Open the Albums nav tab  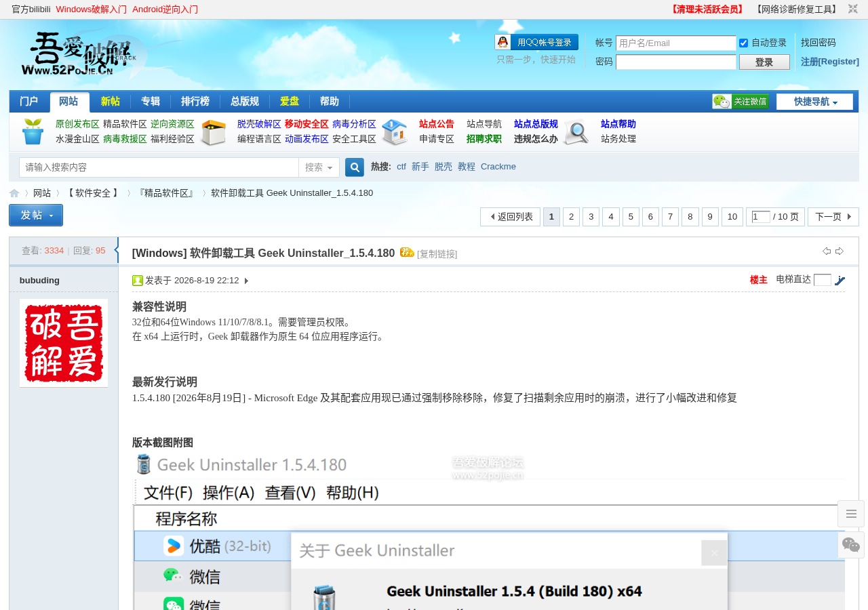[151, 102]
